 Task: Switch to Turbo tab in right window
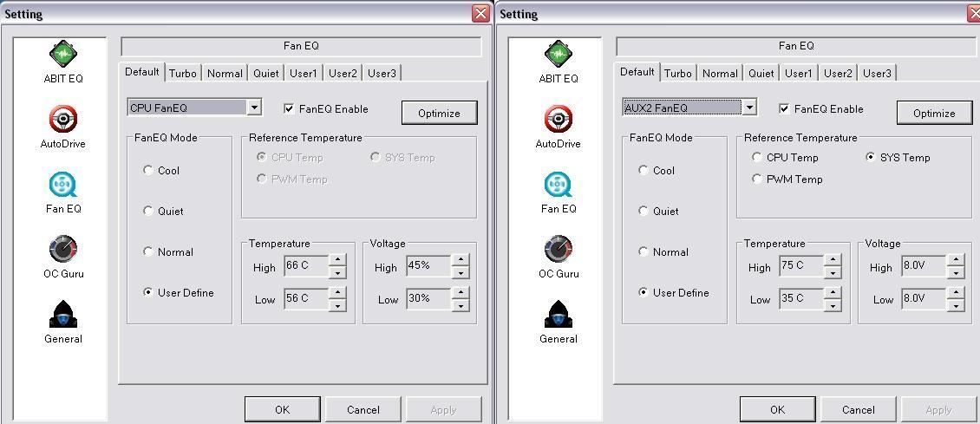tap(678, 73)
